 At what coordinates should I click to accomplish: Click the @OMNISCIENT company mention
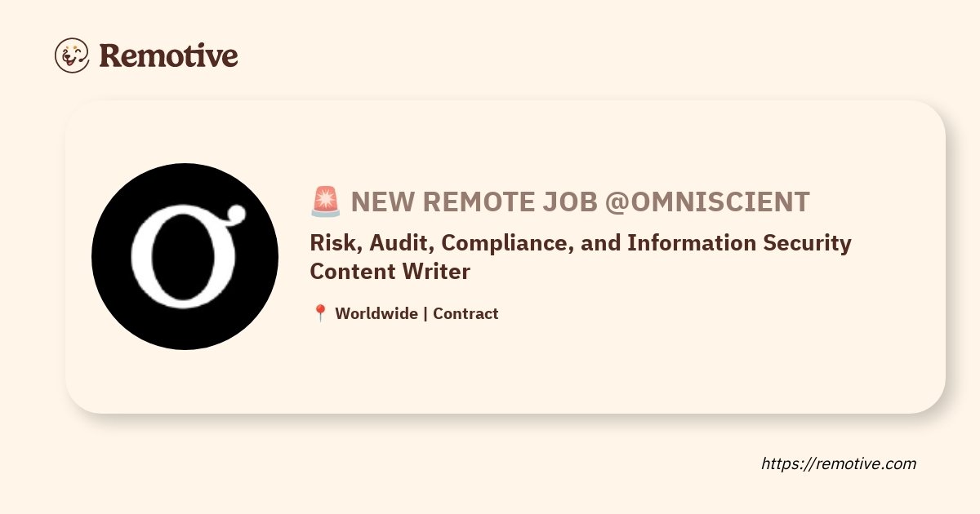click(707, 202)
